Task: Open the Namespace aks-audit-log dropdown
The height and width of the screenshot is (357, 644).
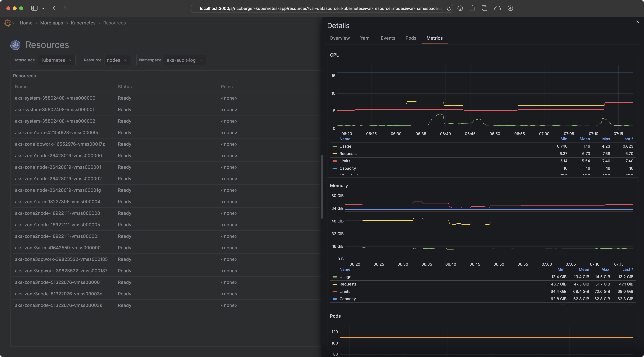Action: (185, 60)
